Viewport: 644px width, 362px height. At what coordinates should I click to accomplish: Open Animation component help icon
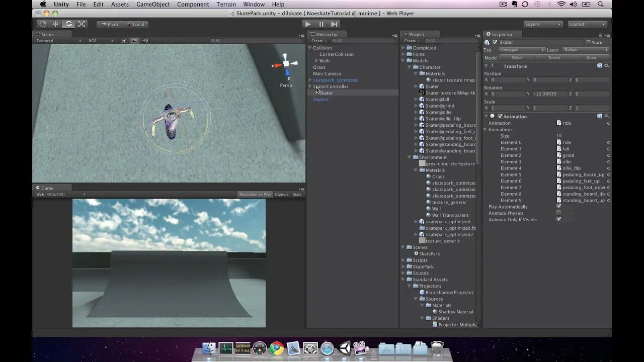600,116
